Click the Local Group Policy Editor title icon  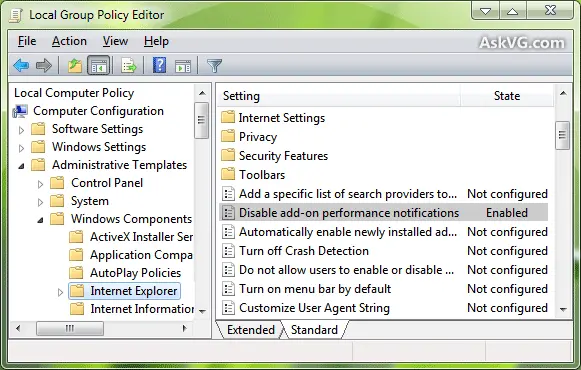coord(16,16)
